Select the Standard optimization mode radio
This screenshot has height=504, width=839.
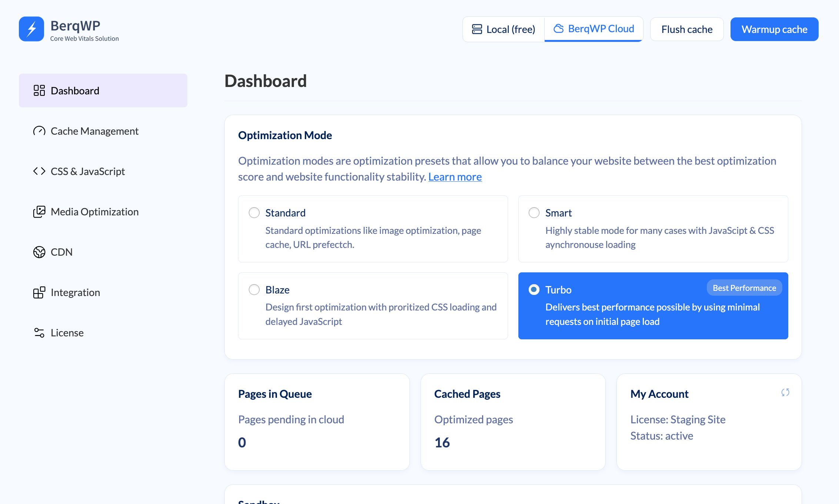254,213
